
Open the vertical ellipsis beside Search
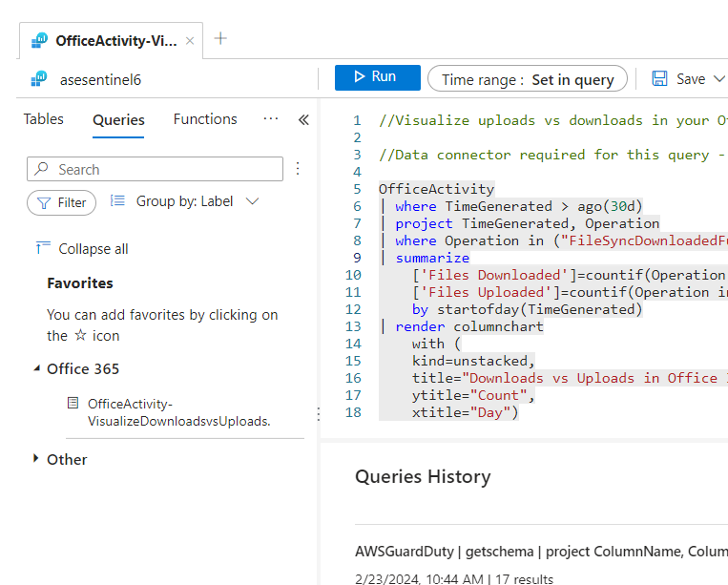pyautogui.click(x=298, y=169)
